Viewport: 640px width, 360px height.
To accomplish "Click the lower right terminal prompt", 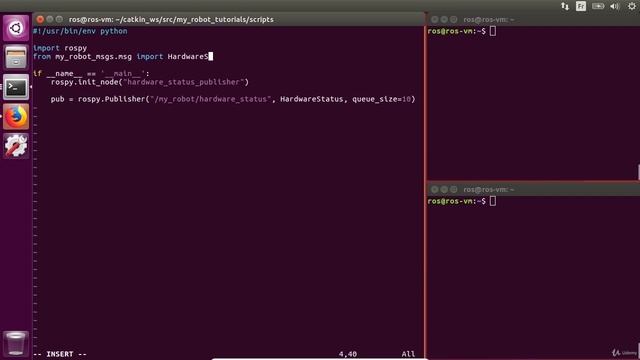I will [457, 201].
